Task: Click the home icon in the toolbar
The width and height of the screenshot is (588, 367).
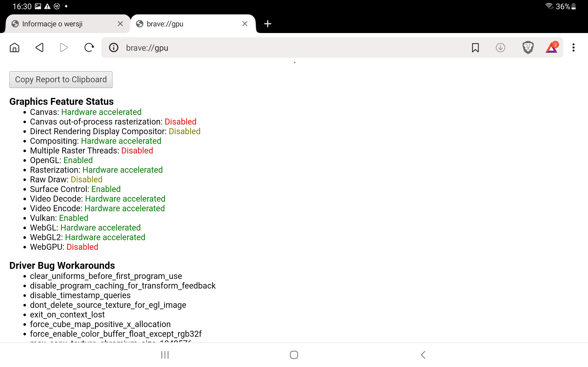Action: (14, 47)
